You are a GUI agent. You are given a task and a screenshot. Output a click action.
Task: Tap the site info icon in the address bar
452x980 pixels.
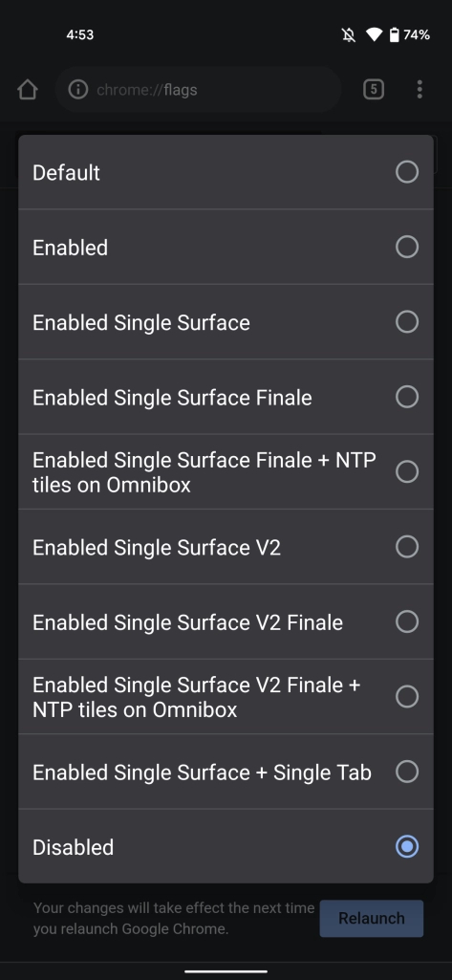pos(78,89)
